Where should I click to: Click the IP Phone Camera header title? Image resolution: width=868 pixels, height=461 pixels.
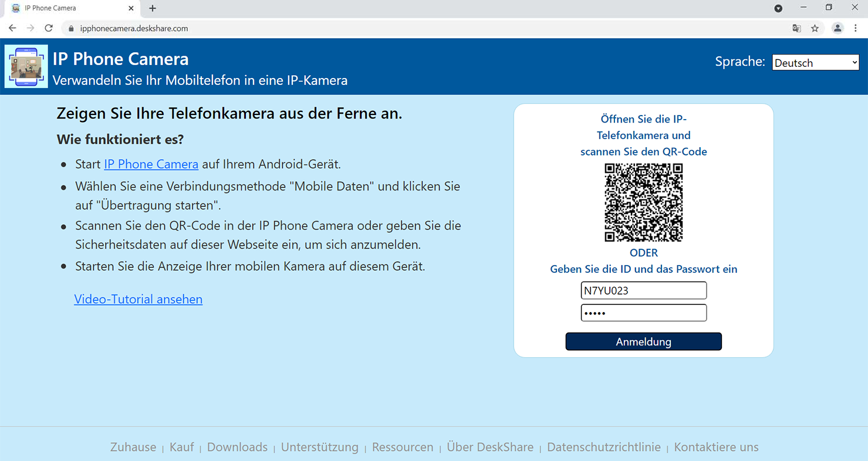click(x=121, y=59)
